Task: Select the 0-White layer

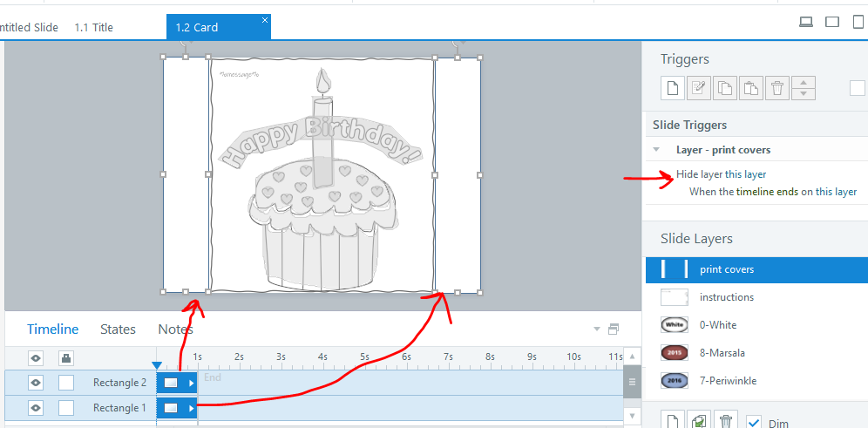Action: pos(756,325)
